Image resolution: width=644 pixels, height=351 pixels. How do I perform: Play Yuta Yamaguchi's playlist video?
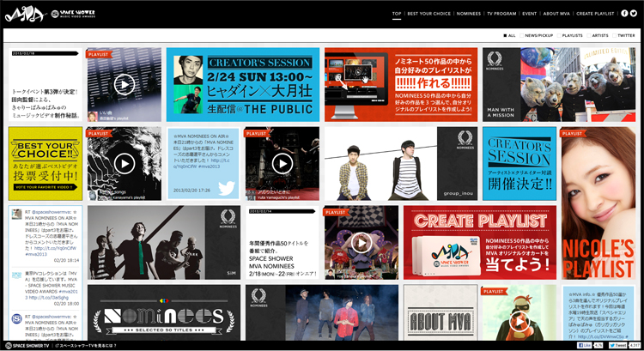click(283, 164)
